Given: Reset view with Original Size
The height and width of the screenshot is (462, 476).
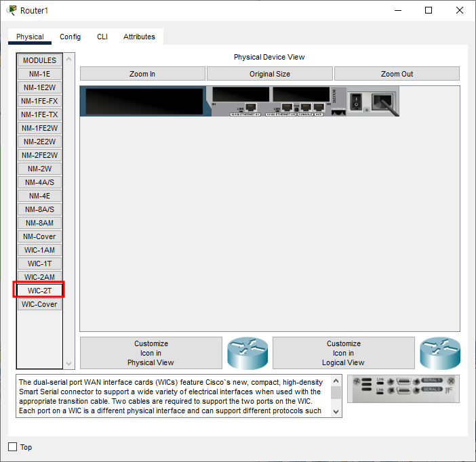Looking at the screenshot, I should [270, 74].
